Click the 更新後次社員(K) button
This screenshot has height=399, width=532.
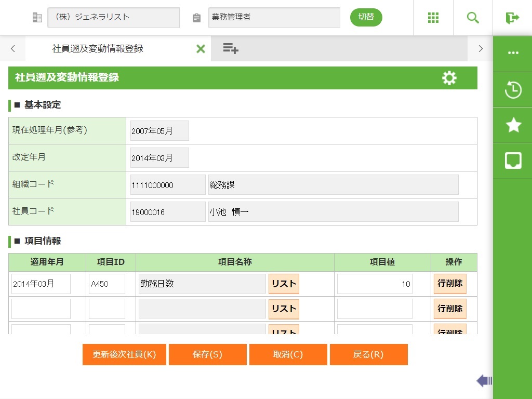coord(124,354)
